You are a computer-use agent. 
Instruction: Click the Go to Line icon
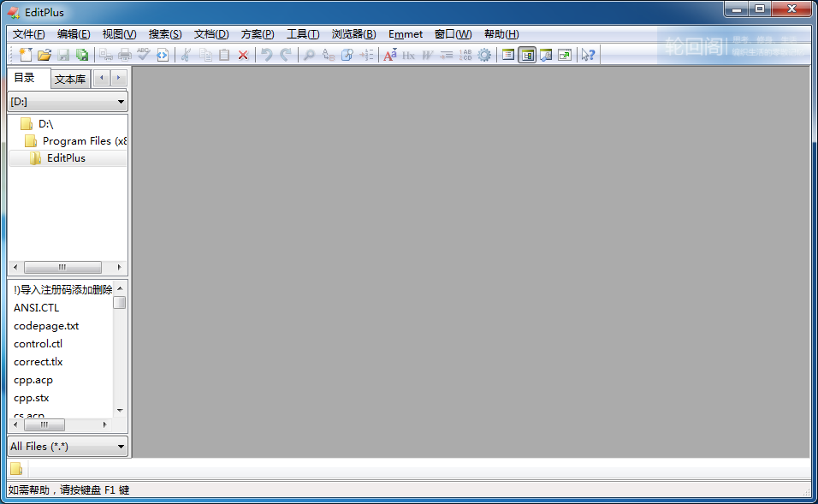[366, 55]
